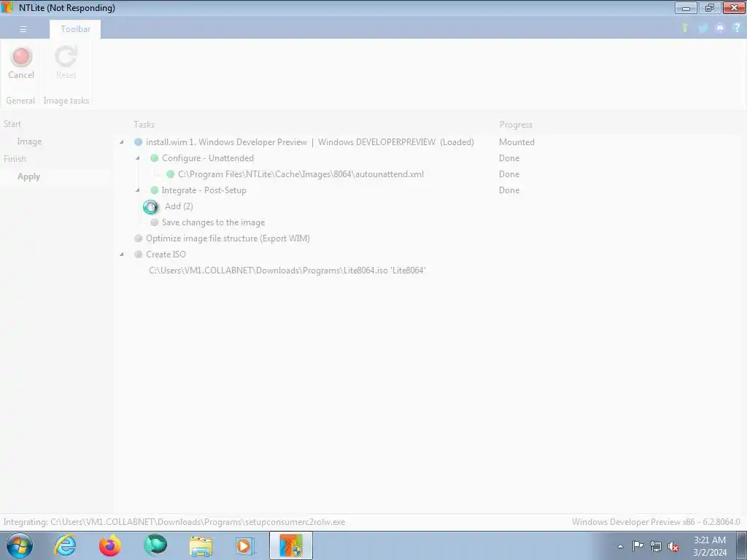Click the General group label
The height and width of the screenshot is (560, 747).
(x=20, y=101)
